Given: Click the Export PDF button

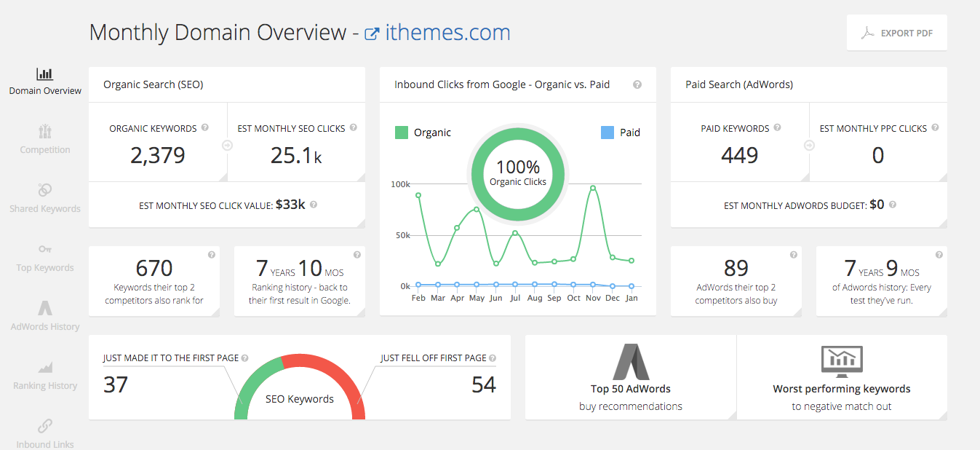Looking at the screenshot, I should click(897, 33).
